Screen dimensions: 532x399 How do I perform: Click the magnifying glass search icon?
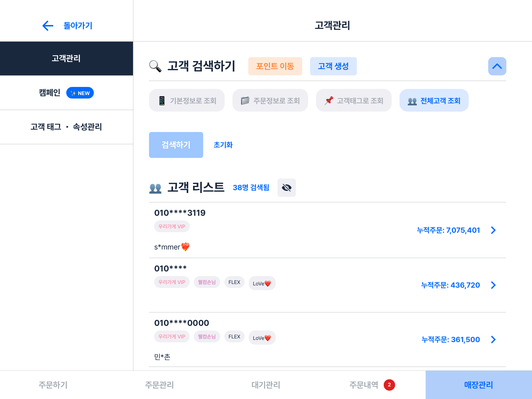pos(155,66)
